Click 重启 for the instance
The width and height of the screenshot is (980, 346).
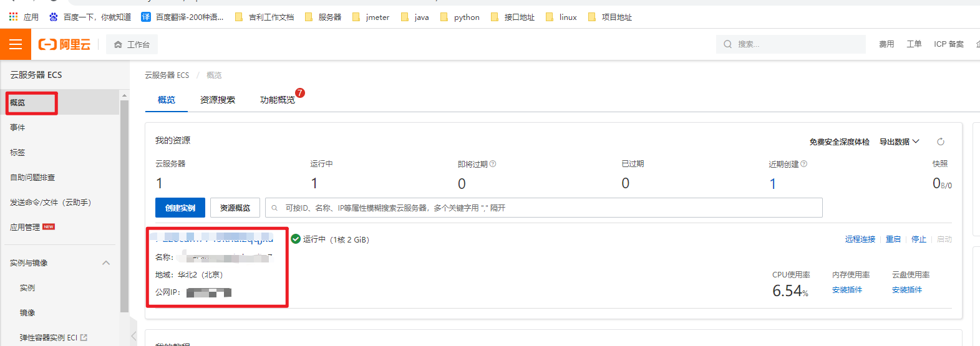(893, 239)
